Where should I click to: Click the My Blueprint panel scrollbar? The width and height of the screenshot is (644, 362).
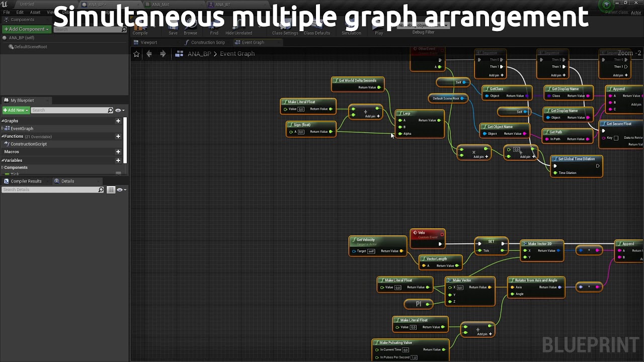pos(126,141)
